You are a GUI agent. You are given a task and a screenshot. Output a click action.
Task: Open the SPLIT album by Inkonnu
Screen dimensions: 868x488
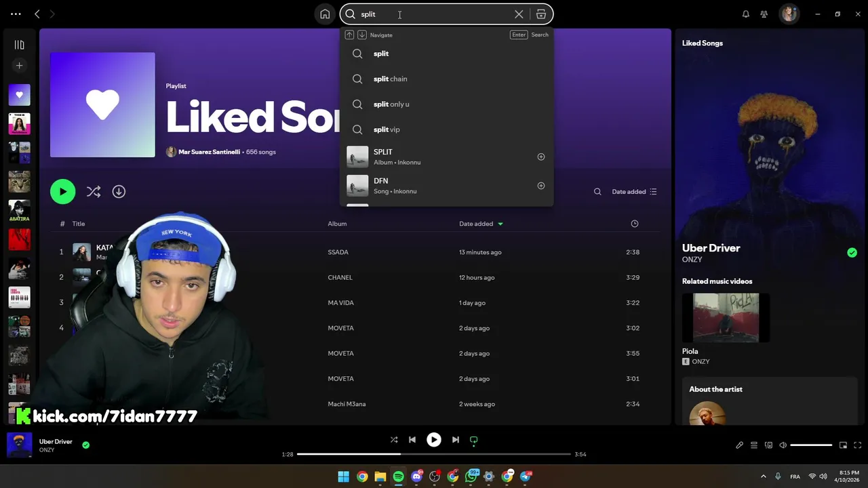[446, 157]
